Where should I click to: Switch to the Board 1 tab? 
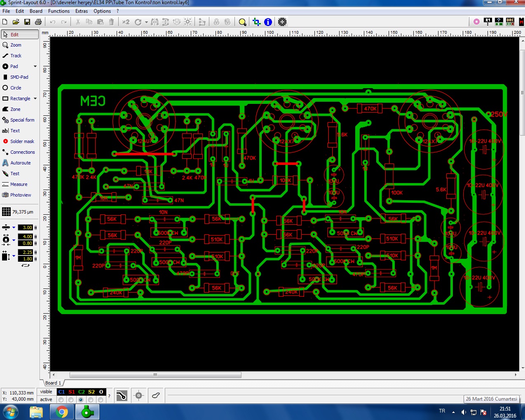pyautogui.click(x=53, y=383)
